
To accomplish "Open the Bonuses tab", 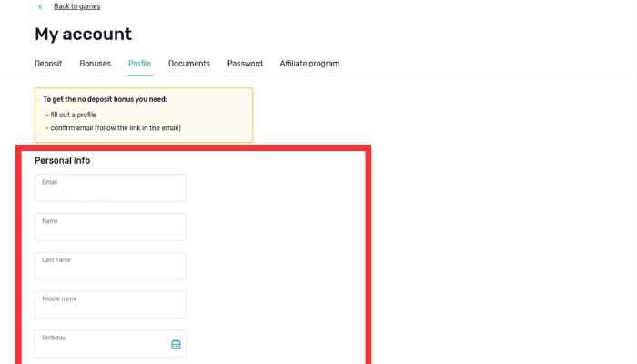I will (x=95, y=64).
